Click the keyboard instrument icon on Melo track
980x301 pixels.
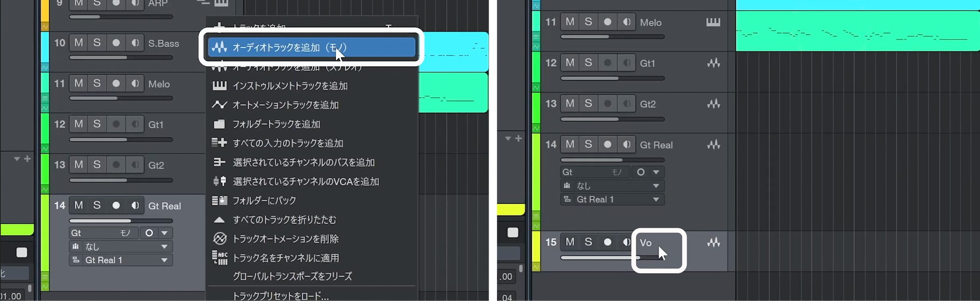tap(713, 22)
